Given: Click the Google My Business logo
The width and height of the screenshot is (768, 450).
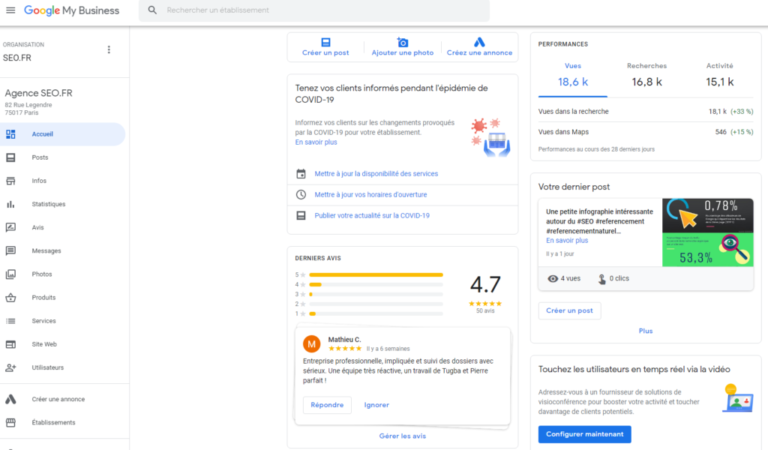Looking at the screenshot, I should click(x=72, y=10).
